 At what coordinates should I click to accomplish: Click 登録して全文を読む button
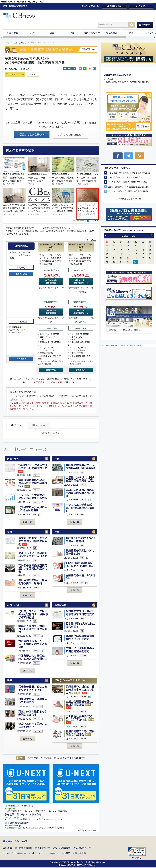tap(32, 134)
